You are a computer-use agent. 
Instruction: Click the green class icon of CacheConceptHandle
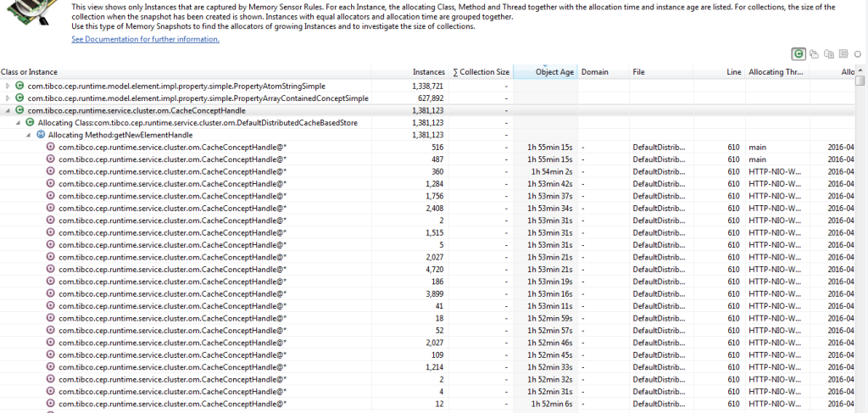[x=20, y=111]
